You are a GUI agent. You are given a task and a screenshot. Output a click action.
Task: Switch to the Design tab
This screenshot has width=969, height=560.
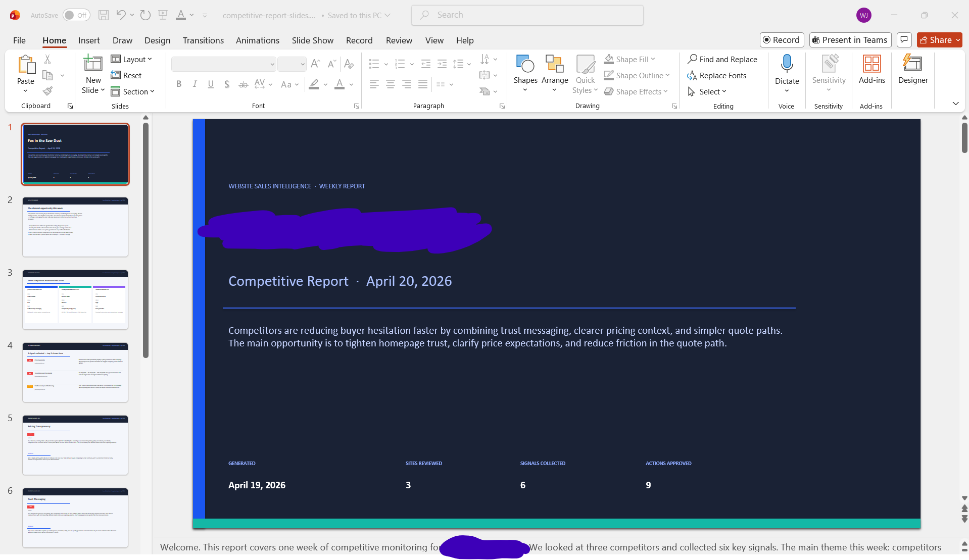pos(157,40)
